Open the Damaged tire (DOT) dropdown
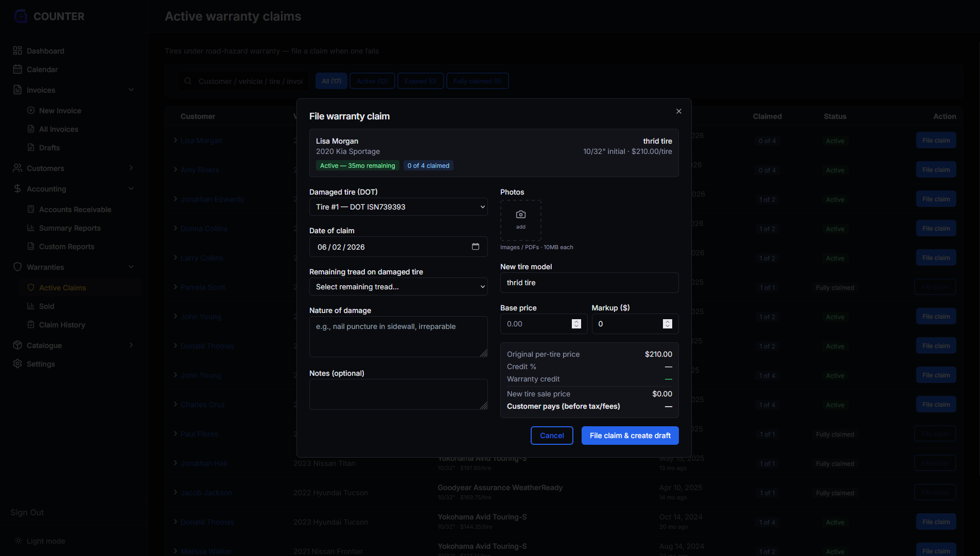The height and width of the screenshot is (556, 980). coord(398,207)
